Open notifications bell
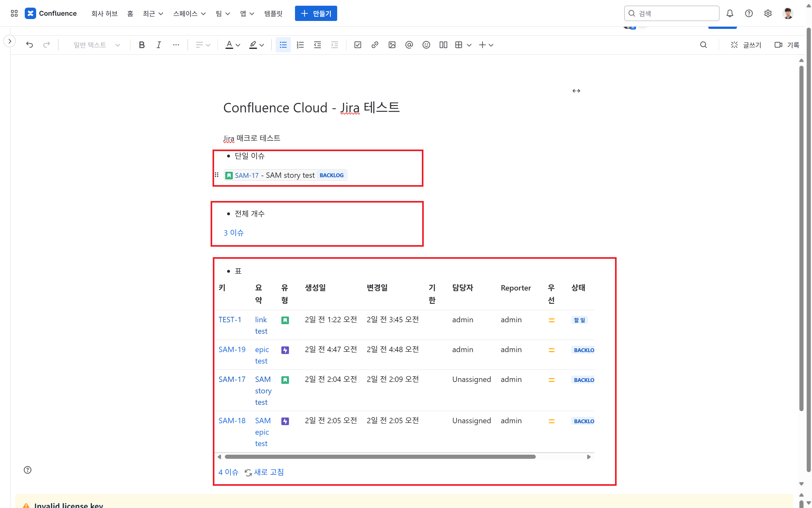The width and height of the screenshot is (812, 508). click(730, 13)
